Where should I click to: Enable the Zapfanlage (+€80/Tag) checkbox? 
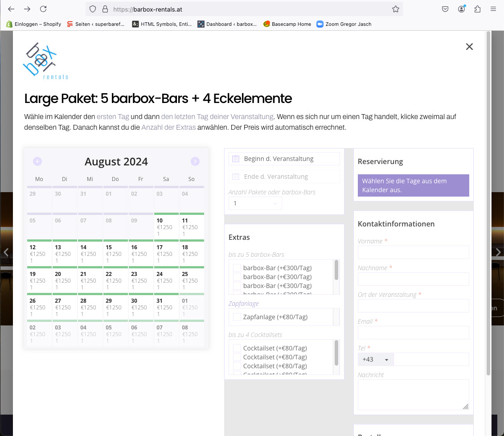[237, 317]
